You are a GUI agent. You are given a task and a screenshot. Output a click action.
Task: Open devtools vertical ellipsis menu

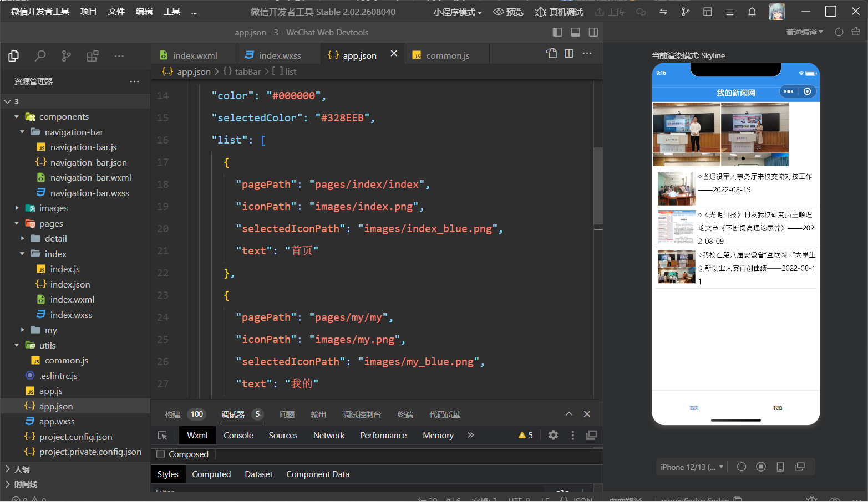573,436
